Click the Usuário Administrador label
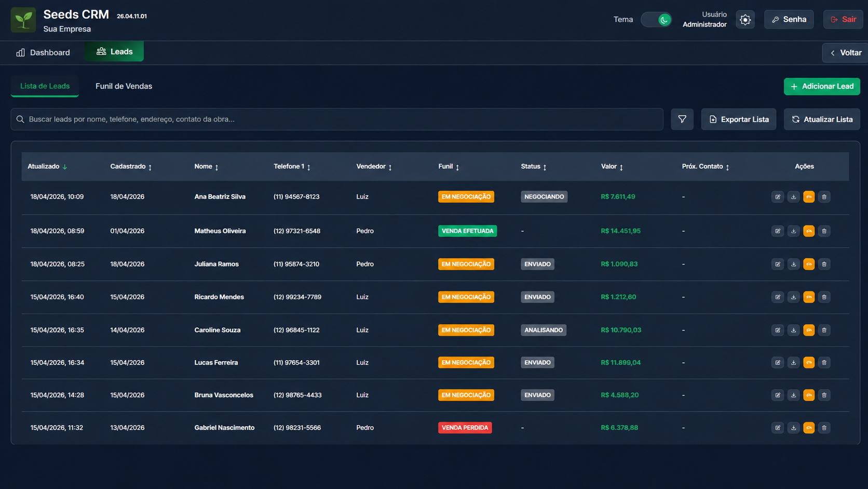 coord(704,19)
